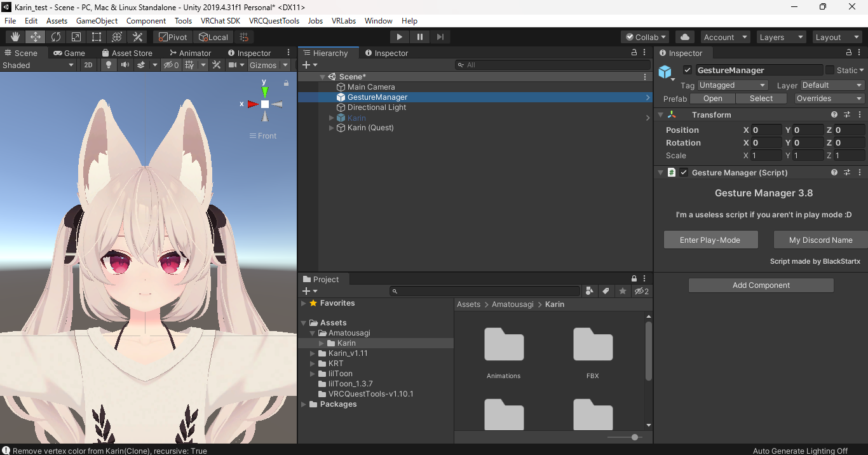Expand Karin (Quest) in Hierarchy
The width and height of the screenshot is (868, 455).
[x=331, y=128]
